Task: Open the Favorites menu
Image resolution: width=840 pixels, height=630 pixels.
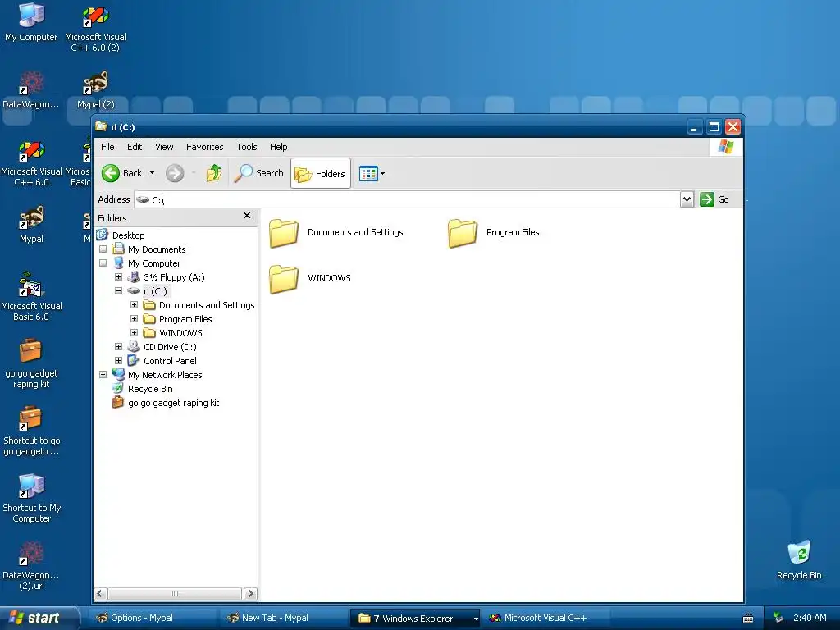Action: tap(204, 147)
